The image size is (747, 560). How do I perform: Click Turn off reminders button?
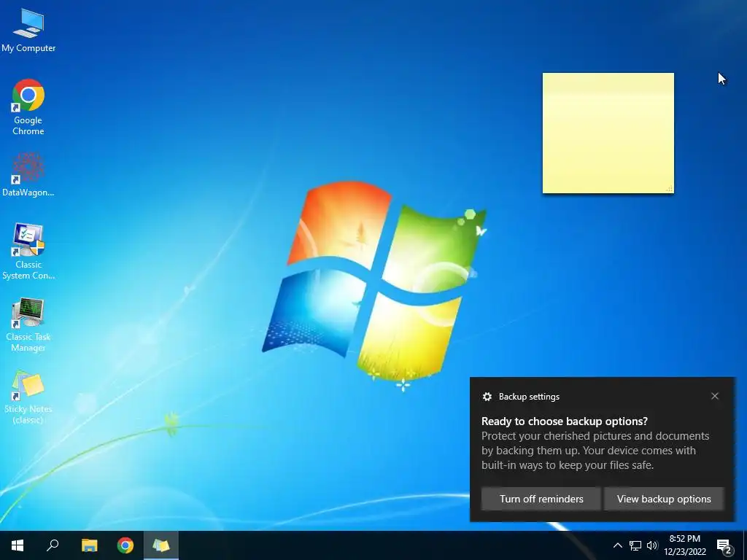pos(541,499)
